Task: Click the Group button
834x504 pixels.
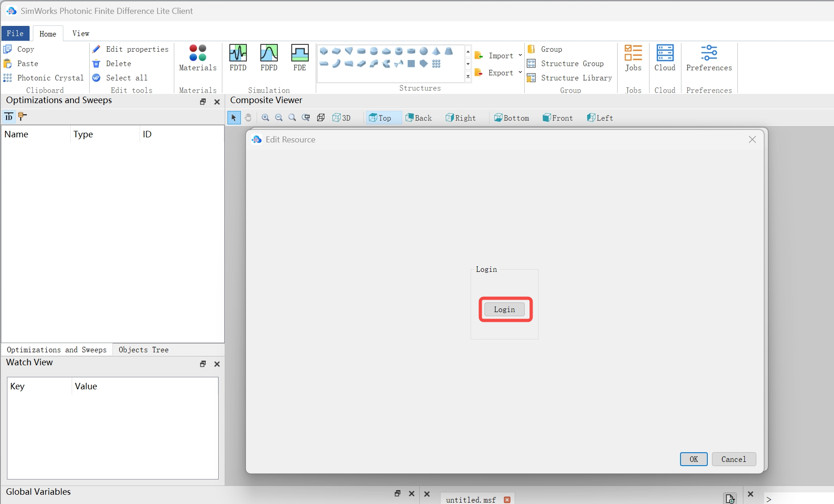Action: point(545,49)
